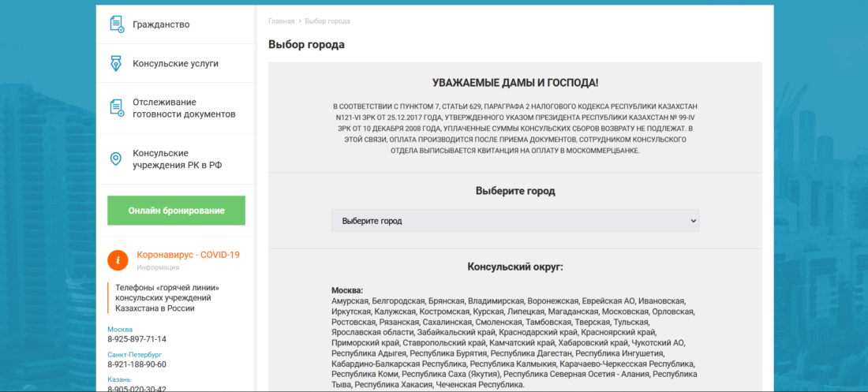Image resolution: width=868 pixels, height=392 pixels.
Task: Click Moscow phone number 8-925-897-71-14
Action: [x=137, y=339]
